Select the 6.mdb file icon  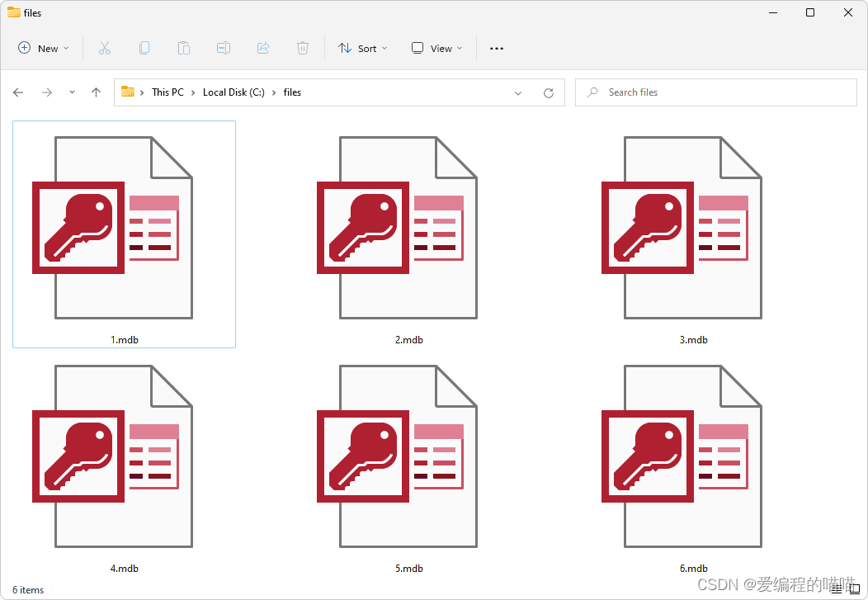682,456
